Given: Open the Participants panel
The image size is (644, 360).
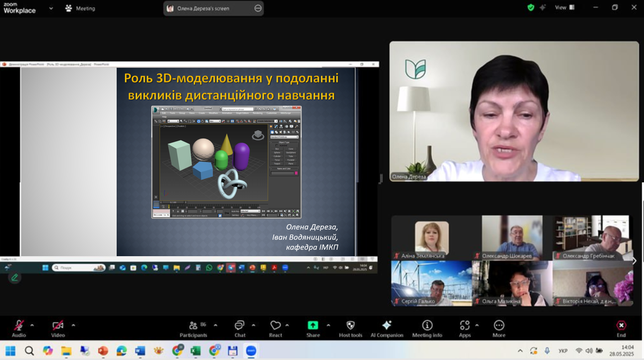Looking at the screenshot, I should [x=193, y=328].
